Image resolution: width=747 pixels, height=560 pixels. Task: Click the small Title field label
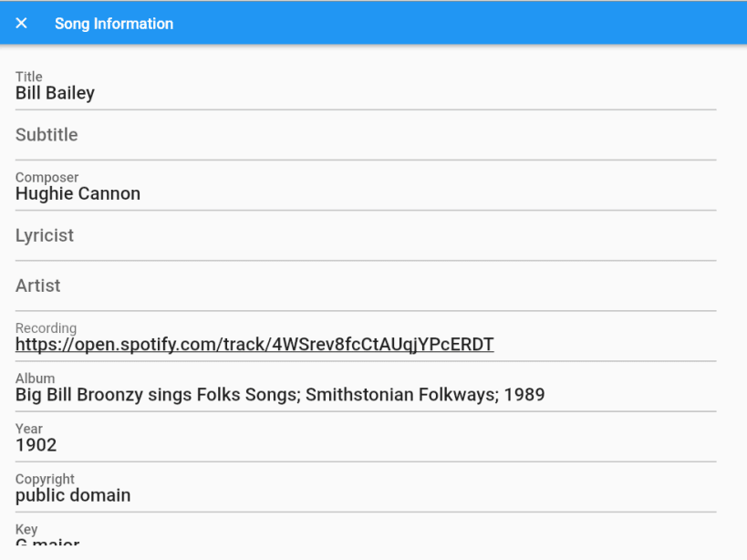point(29,78)
